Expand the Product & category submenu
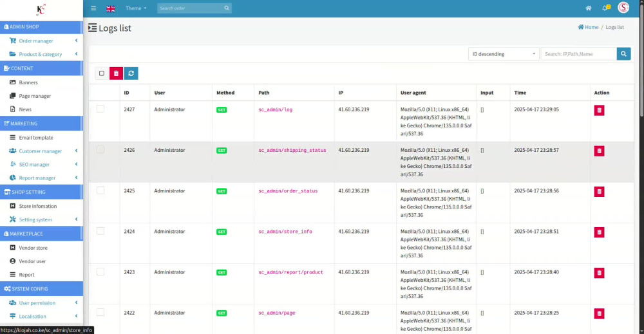The height and width of the screenshot is (334, 644). (77, 54)
